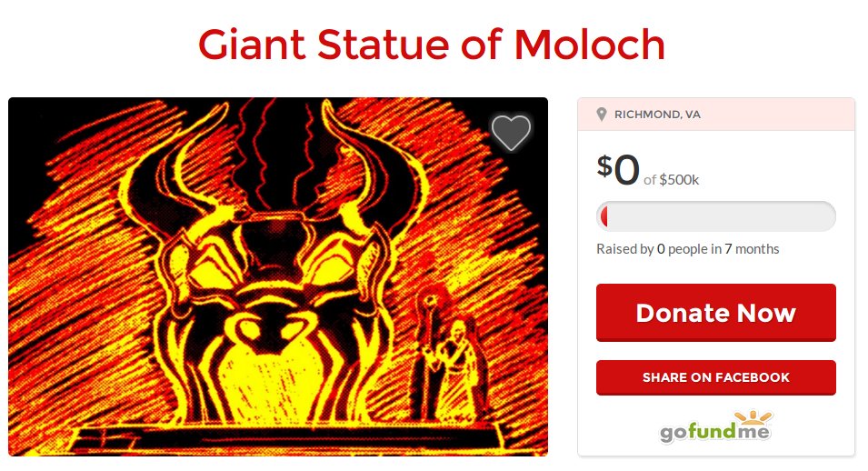Click the 7 months duration text
Image resolution: width=868 pixels, height=471 pixels.
pos(752,249)
